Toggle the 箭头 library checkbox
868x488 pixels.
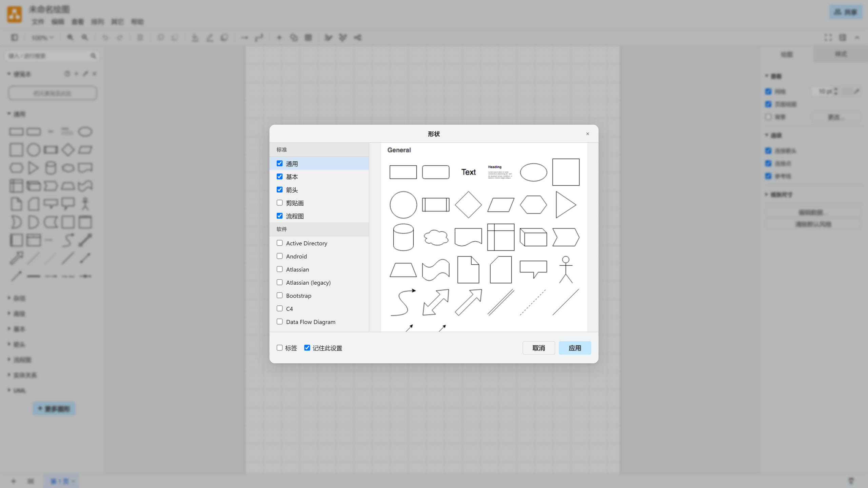click(279, 189)
